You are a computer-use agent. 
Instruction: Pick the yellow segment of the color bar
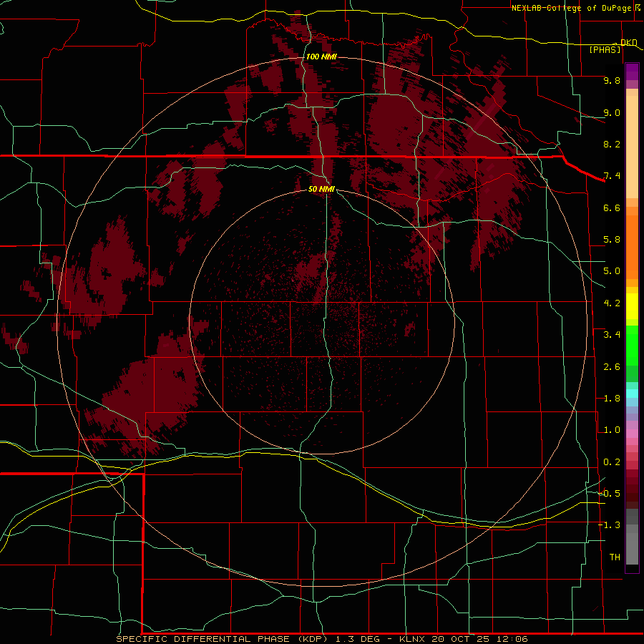[x=632, y=306]
